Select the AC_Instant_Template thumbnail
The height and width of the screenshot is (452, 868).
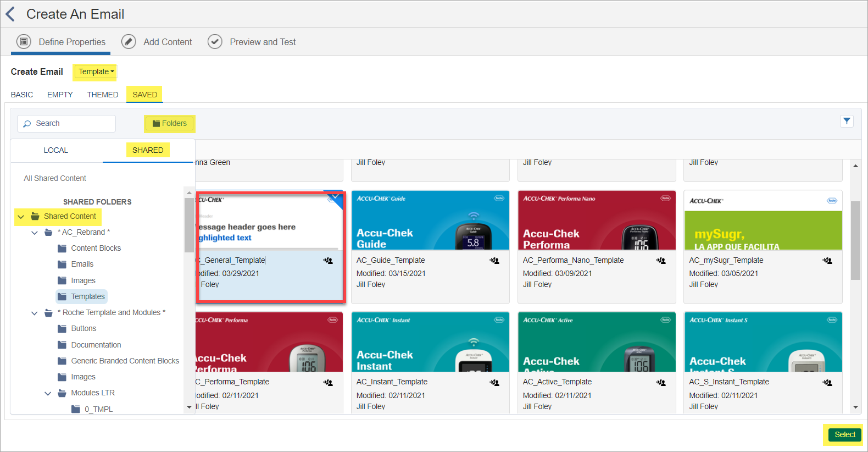pos(430,342)
